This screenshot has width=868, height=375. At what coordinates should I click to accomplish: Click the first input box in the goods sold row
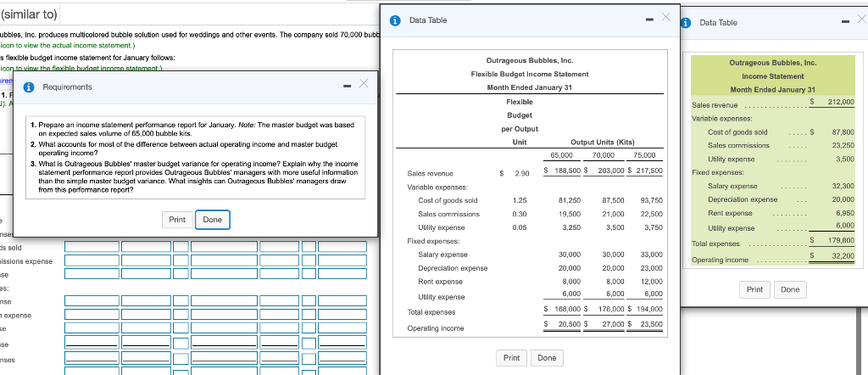pos(90,248)
